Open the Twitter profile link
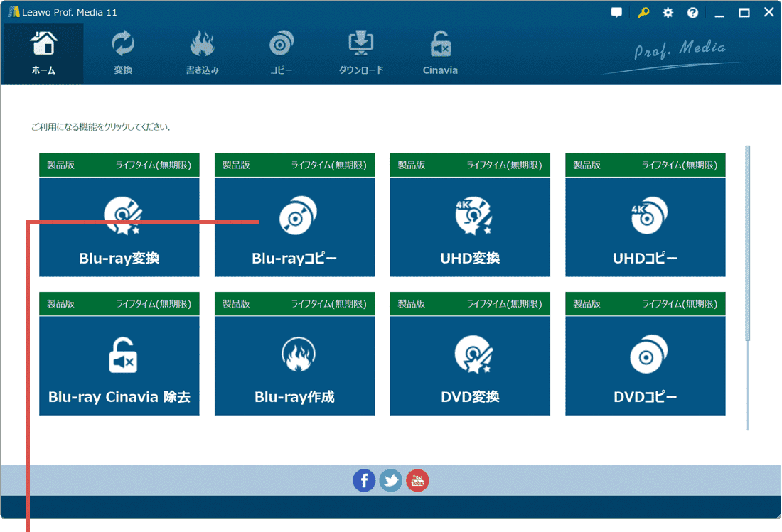This screenshot has width=782, height=532. [390, 480]
